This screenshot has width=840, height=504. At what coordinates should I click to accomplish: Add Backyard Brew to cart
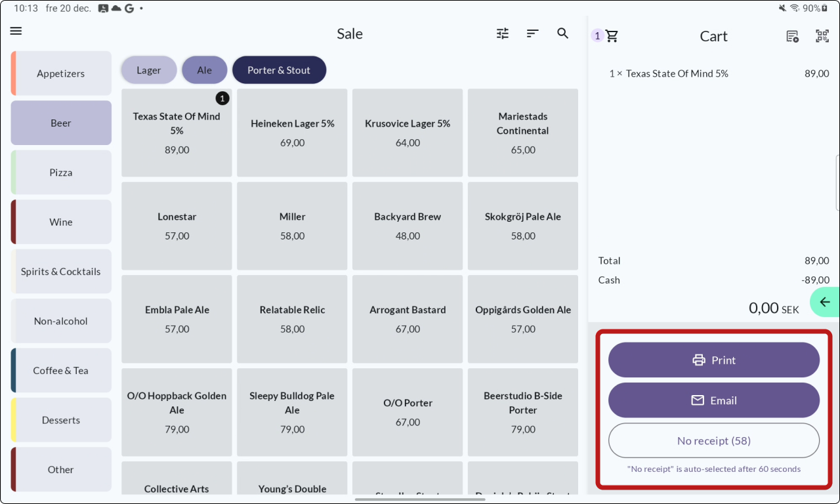(408, 226)
